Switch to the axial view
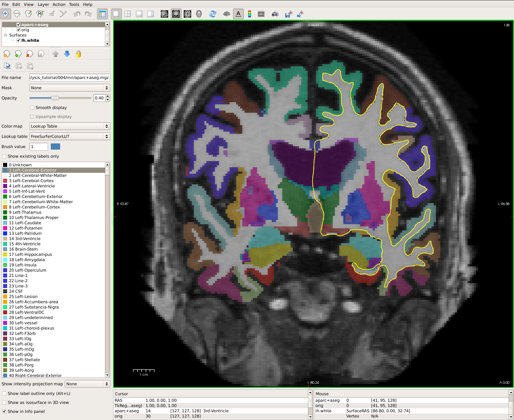This screenshot has height=420, width=514. tap(187, 14)
